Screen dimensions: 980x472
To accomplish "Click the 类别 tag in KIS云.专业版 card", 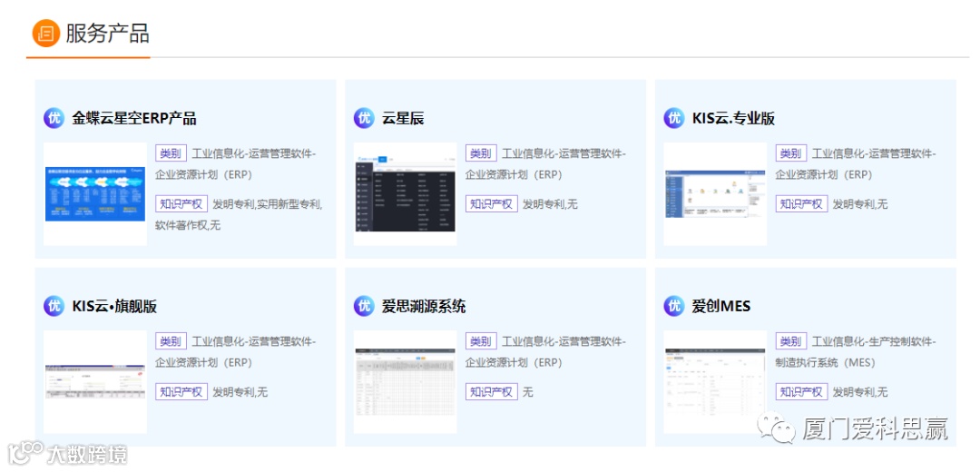I will [x=790, y=153].
